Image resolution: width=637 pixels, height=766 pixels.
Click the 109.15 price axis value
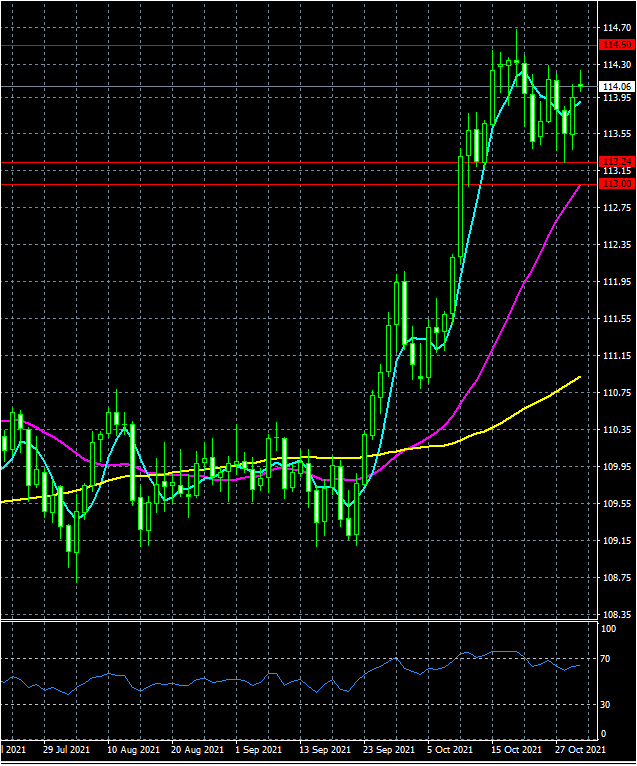coord(617,541)
